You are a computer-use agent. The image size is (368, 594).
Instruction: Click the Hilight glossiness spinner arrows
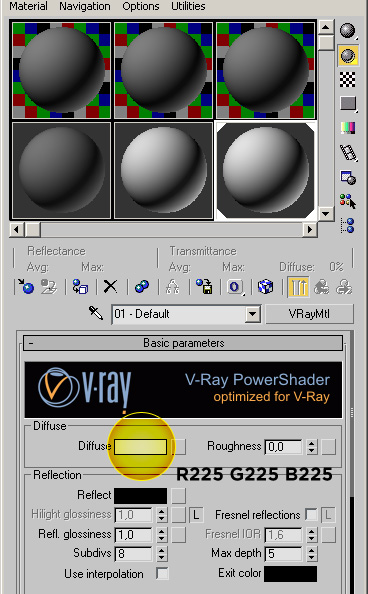click(x=161, y=515)
